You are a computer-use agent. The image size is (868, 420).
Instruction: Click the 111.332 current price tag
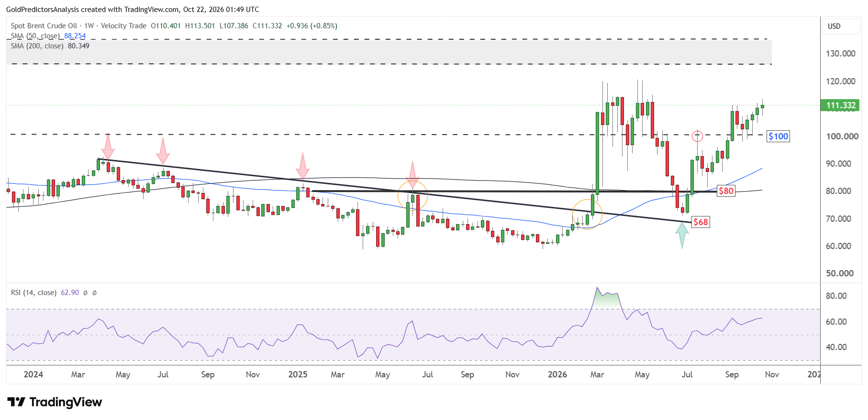(x=841, y=105)
